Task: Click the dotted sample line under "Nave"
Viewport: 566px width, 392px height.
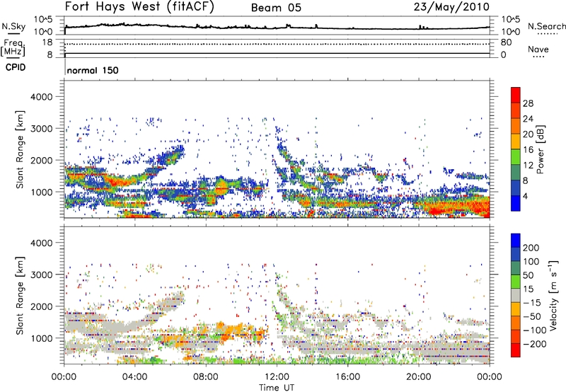Action: tap(538, 57)
